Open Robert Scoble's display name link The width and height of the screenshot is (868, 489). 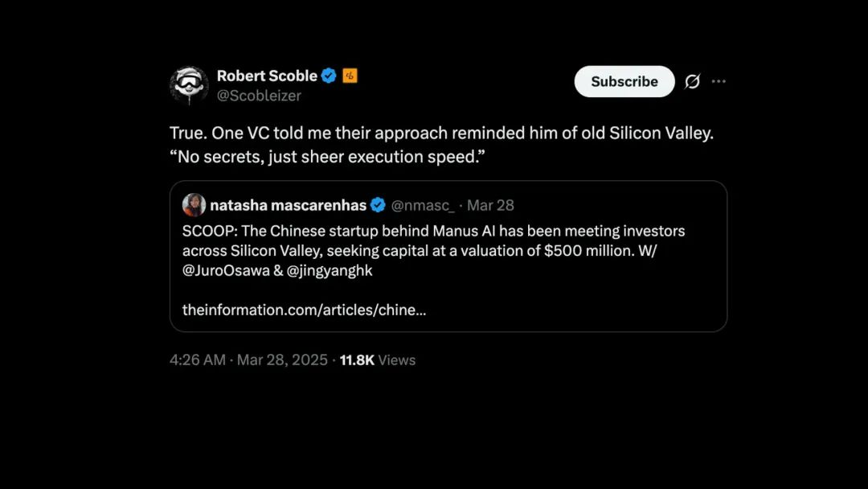[267, 76]
